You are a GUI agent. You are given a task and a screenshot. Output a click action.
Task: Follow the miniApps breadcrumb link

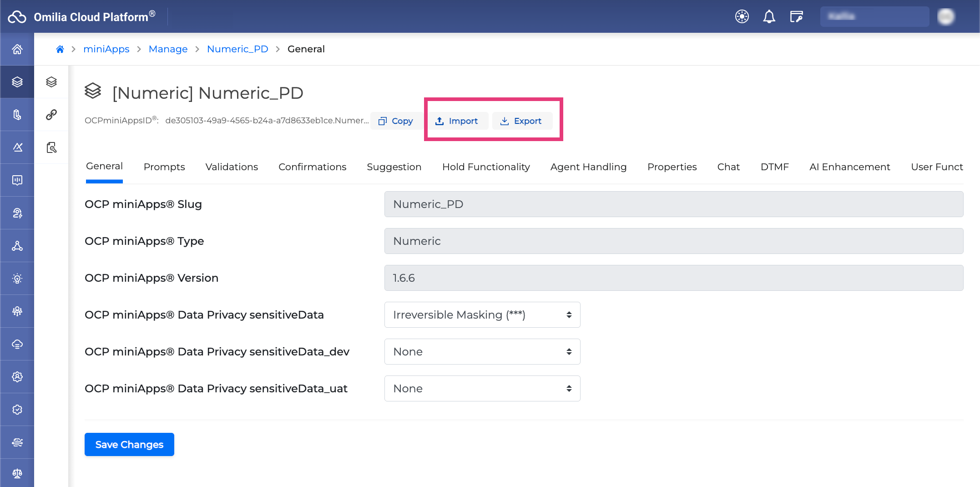(x=106, y=49)
